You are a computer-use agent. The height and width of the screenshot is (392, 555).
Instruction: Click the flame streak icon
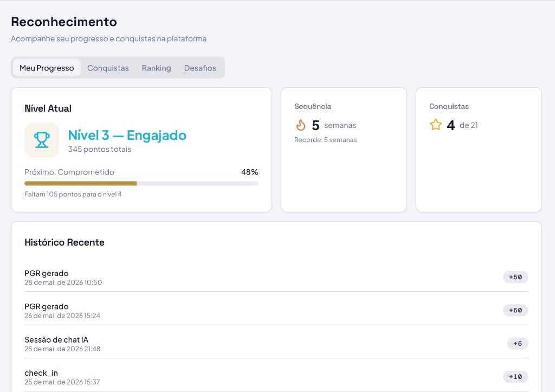coord(300,125)
